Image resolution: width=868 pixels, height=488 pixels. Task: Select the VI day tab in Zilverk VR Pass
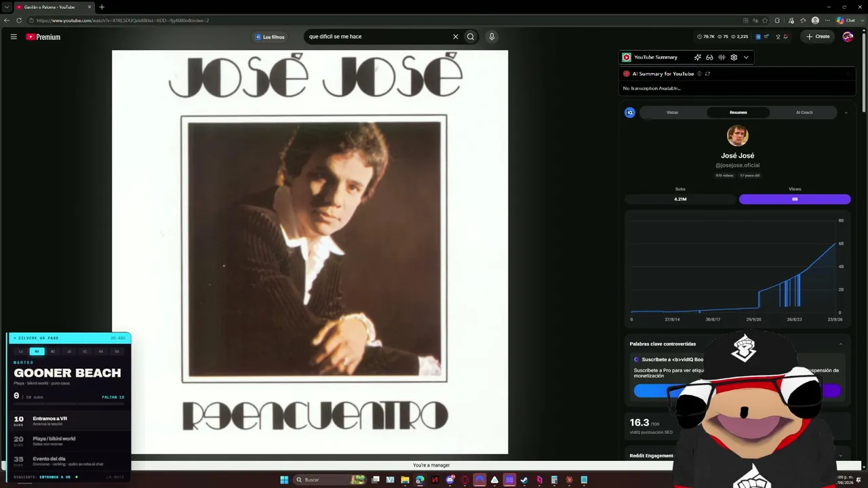(x=85, y=351)
